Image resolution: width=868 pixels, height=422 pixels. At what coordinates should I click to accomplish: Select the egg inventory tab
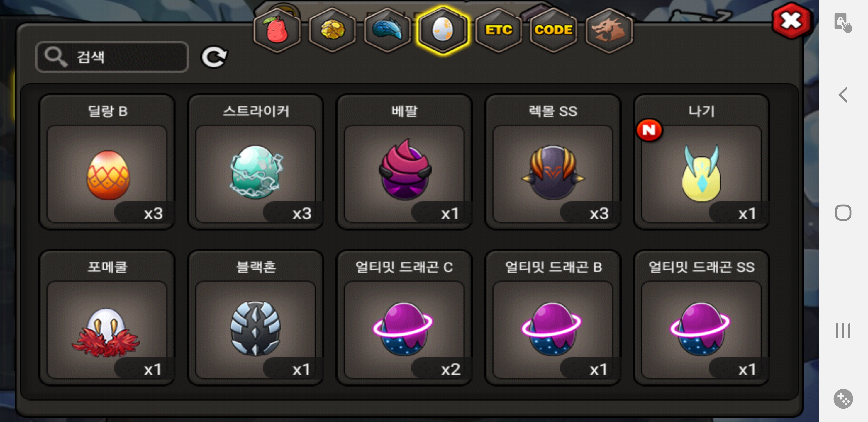click(x=443, y=30)
